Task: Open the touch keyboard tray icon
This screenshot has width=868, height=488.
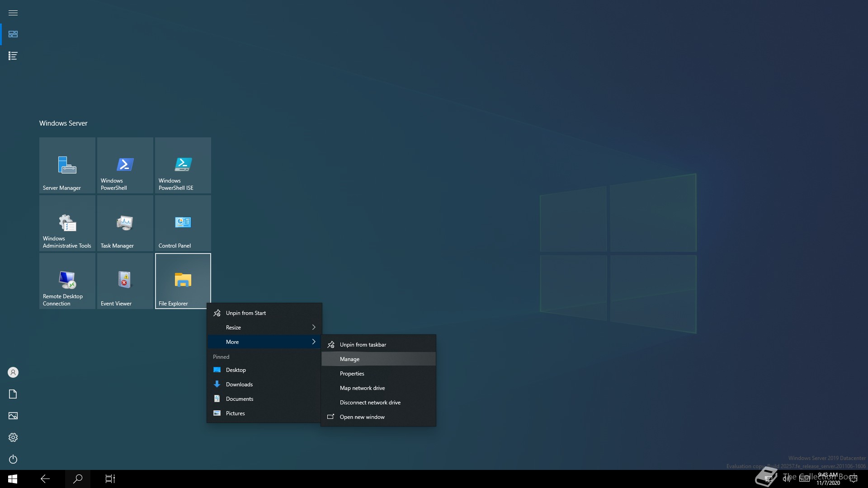Action: tap(804, 479)
